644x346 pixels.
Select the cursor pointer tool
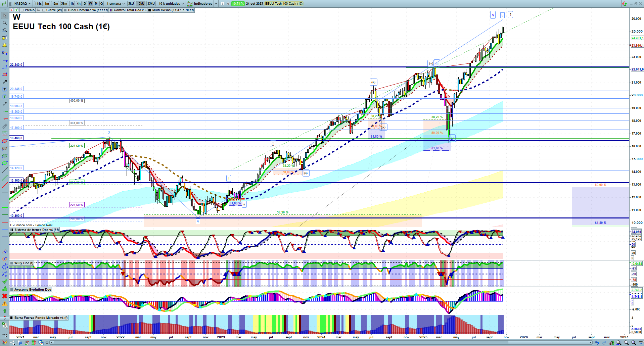coord(5,15)
